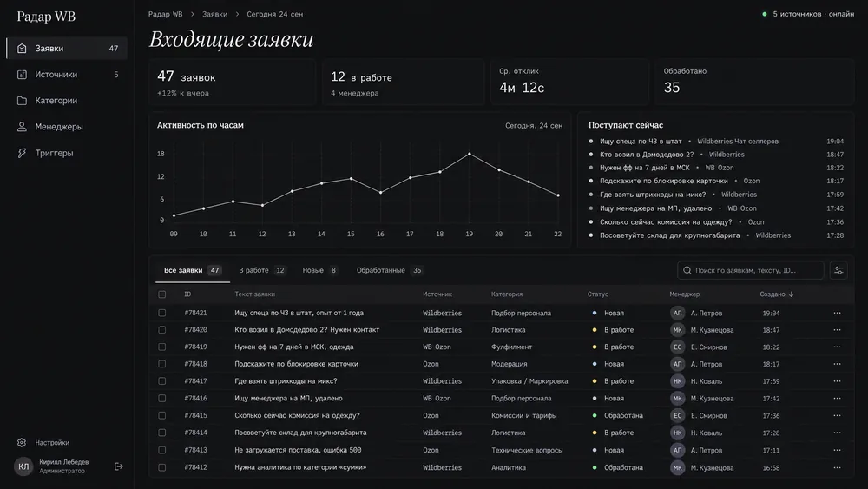Image resolution: width=868 pixels, height=489 pixels.
Task: Click the Источник column header
Action: 437,294
